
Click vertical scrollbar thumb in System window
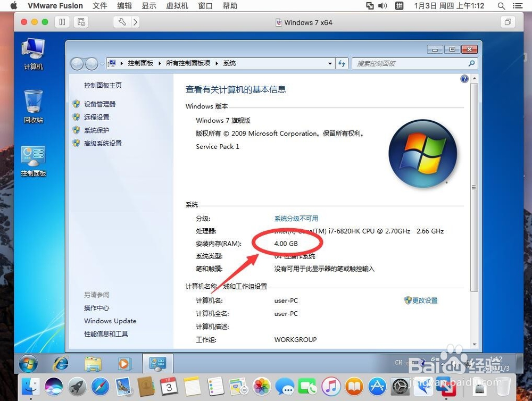475,187
